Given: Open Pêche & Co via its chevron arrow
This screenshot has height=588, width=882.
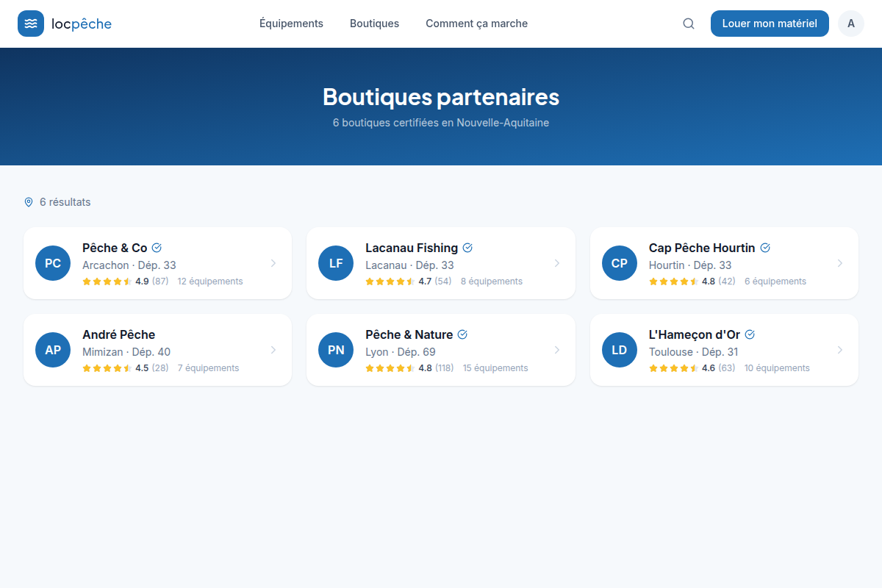Looking at the screenshot, I should coord(273,263).
